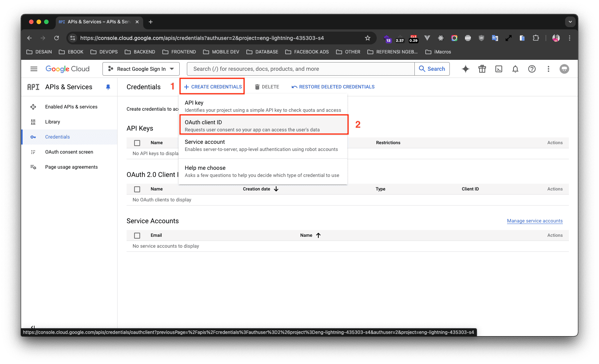Select all API Keys checkbox

click(x=137, y=143)
